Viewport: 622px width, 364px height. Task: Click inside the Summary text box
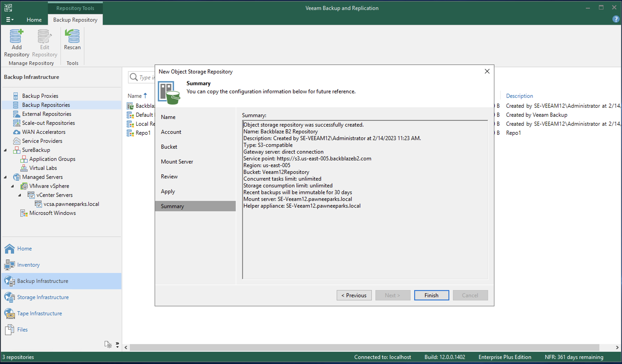(x=365, y=199)
